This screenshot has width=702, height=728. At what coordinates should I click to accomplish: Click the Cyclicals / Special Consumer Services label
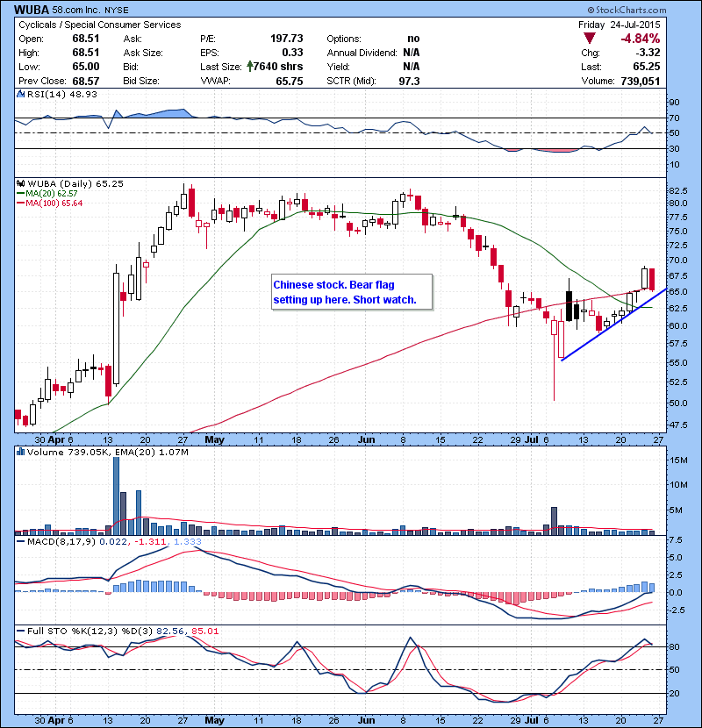pyautogui.click(x=100, y=25)
